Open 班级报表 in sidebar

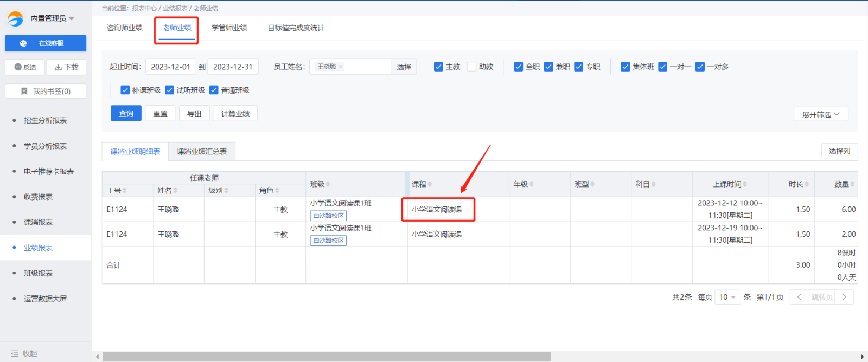pos(38,273)
